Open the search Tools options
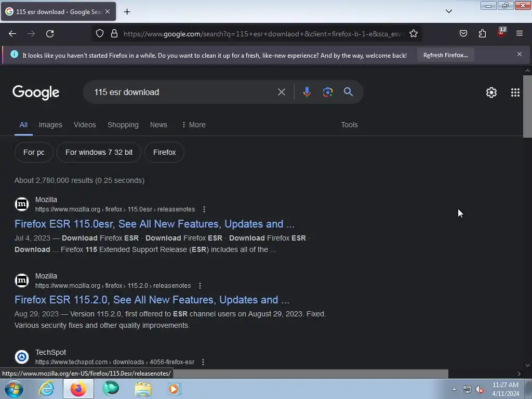The height and width of the screenshot is (399, 532). tap(349, 125)
